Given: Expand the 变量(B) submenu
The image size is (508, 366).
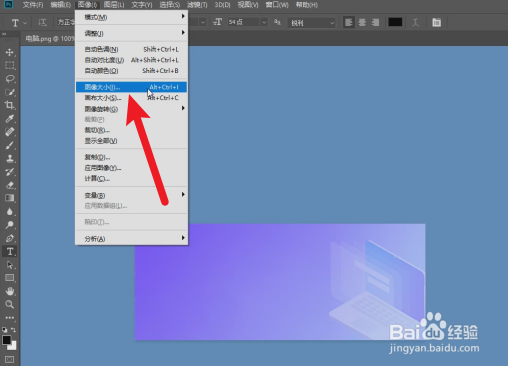Looking at the screenshot, I should click(x=131, y=195).
